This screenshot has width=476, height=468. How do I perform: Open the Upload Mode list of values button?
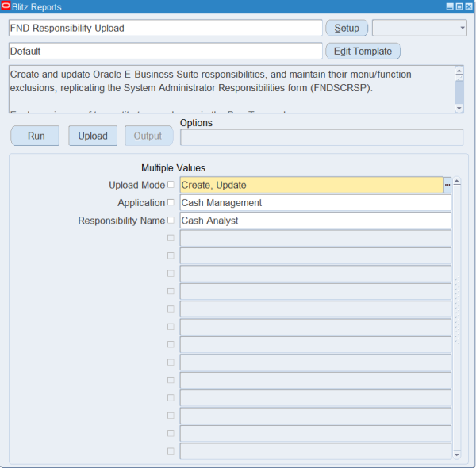(x=447, y=185)
